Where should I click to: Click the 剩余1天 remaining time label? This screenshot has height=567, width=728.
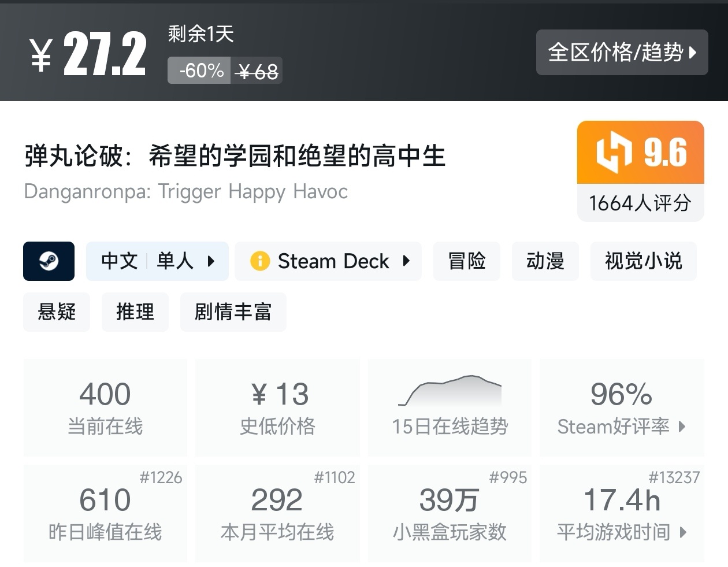(200, 34)
